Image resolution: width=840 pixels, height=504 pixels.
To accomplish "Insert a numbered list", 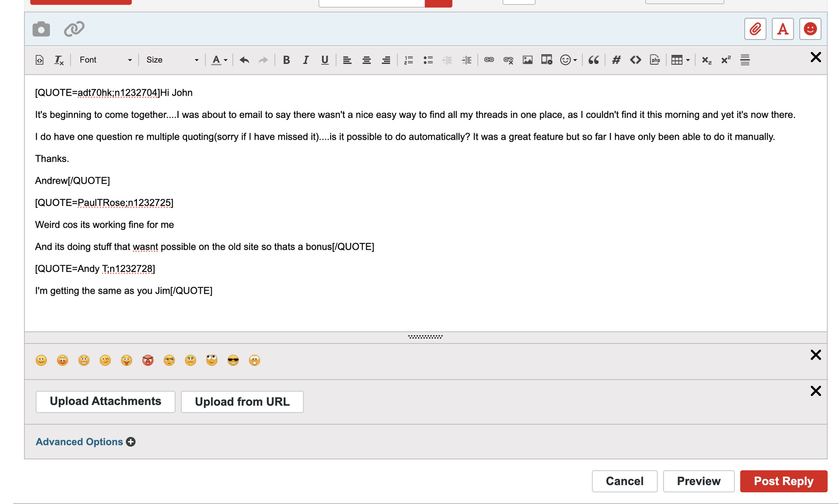I will tap(408, 60).
